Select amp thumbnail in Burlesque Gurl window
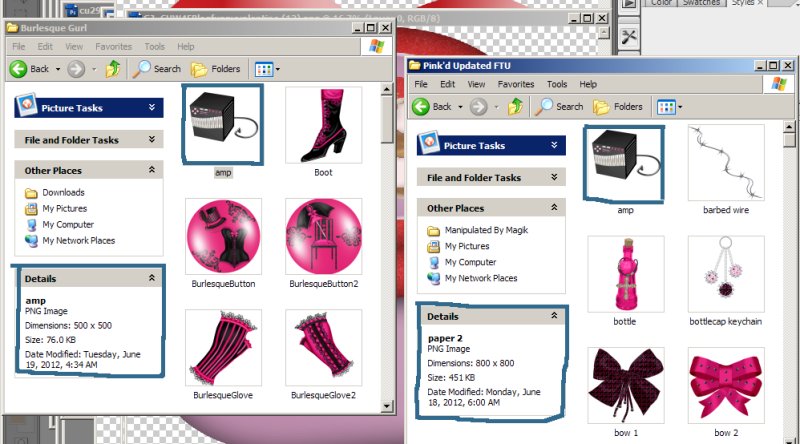The image size is (800, 444). pos(223,125)
